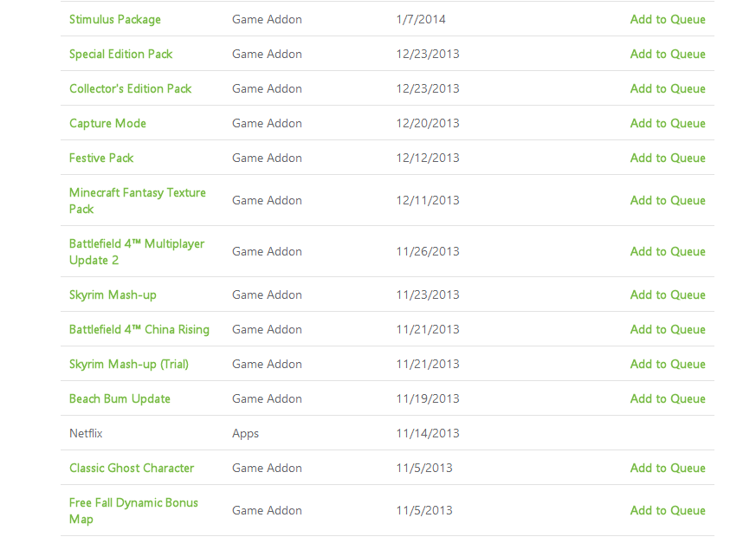Open the Skyrim Mash-up link

coord(113,295)
